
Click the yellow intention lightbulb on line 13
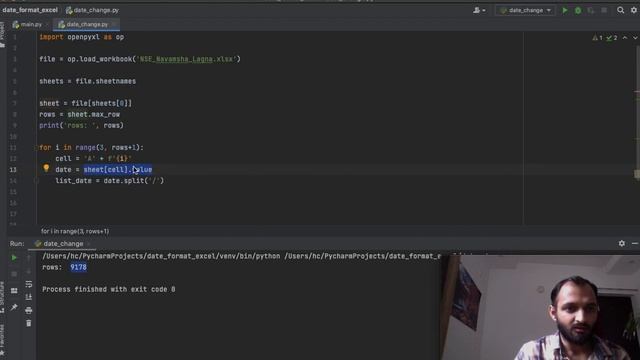tap(46, 168)
